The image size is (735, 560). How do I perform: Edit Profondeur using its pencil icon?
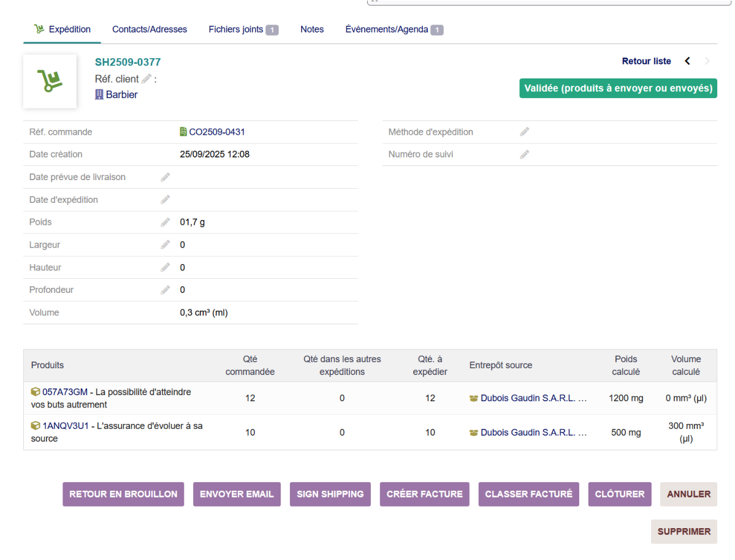point(165,290)
